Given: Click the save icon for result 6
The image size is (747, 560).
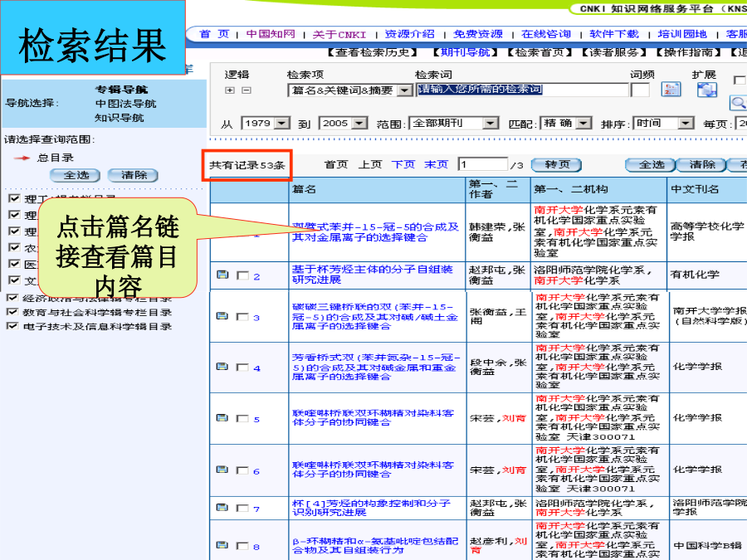Looking at the screenshot, I should (222, 470).
